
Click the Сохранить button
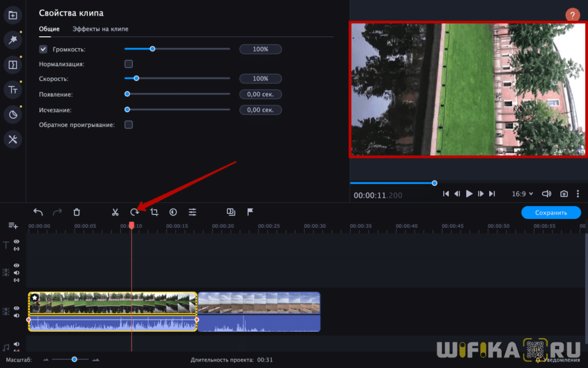pyautogui.click(x=551, y=213)
